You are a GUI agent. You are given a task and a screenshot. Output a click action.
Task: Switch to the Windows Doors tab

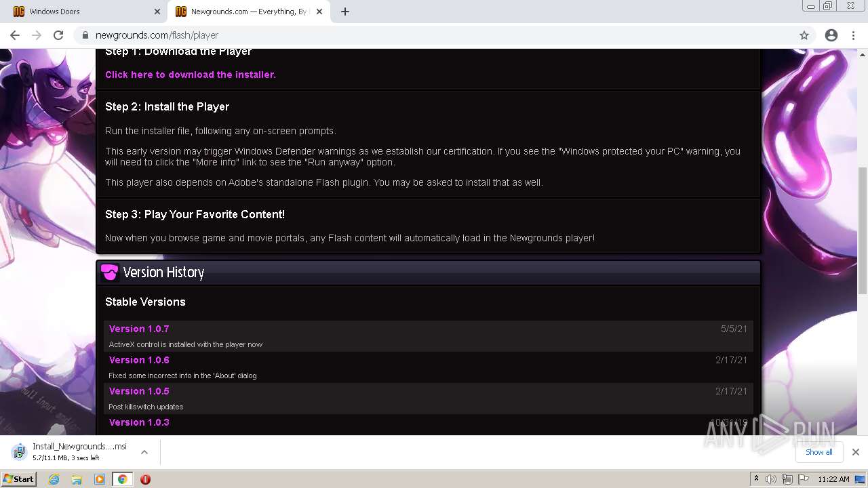coord(83,12)
